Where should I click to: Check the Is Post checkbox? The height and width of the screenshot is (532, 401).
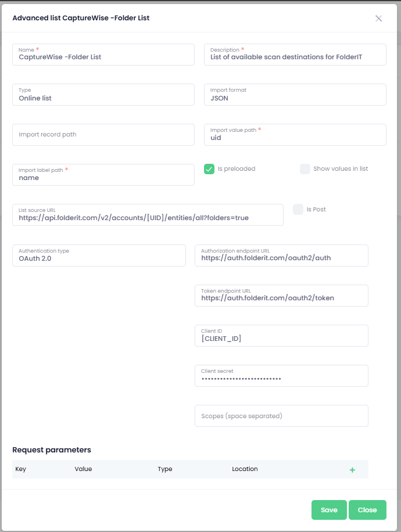pyautogui.click(x=298, y=210)
